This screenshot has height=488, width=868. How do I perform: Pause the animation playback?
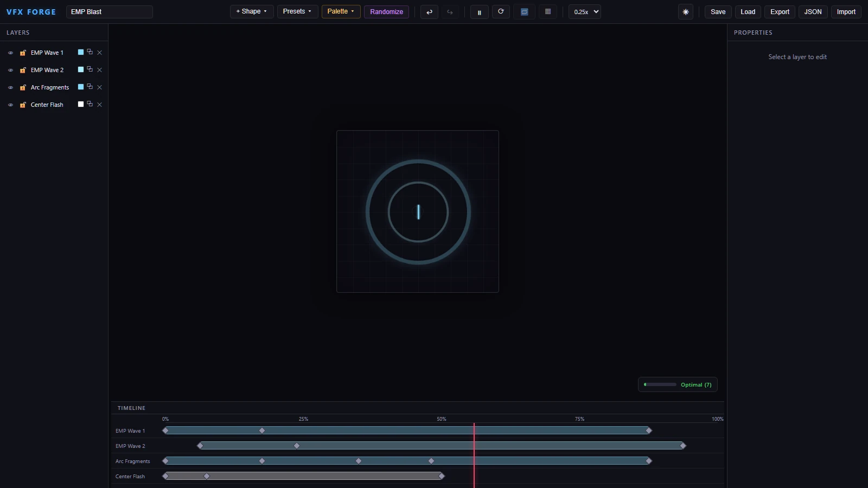[x=479, y=12]
